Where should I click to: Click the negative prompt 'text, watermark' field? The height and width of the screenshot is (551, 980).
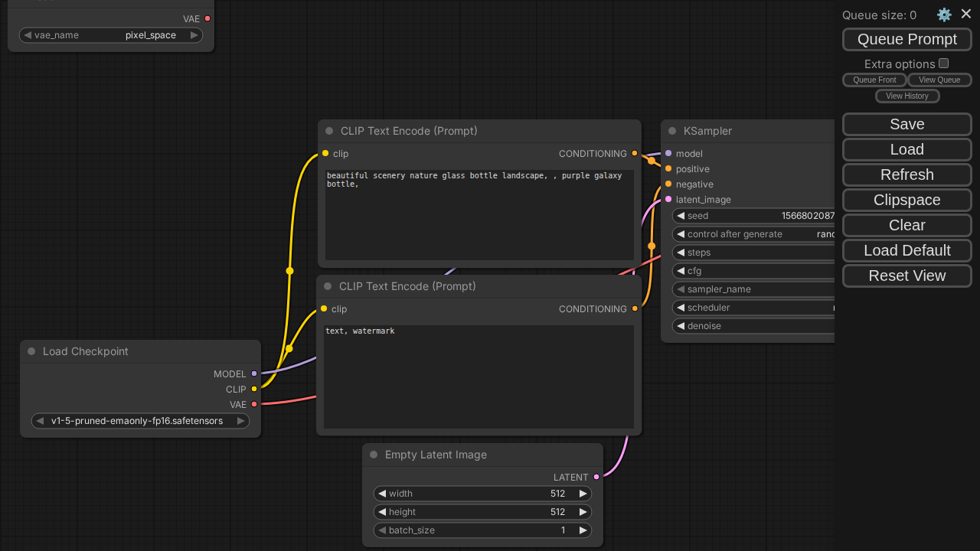pyautogui.click(x=479, y=377)
